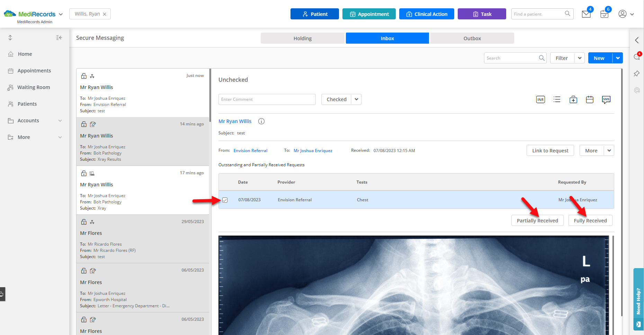Close the Willis, Ryan patient tab
The width and height of the screenshot is (644, 335).
tap(105, 14)
